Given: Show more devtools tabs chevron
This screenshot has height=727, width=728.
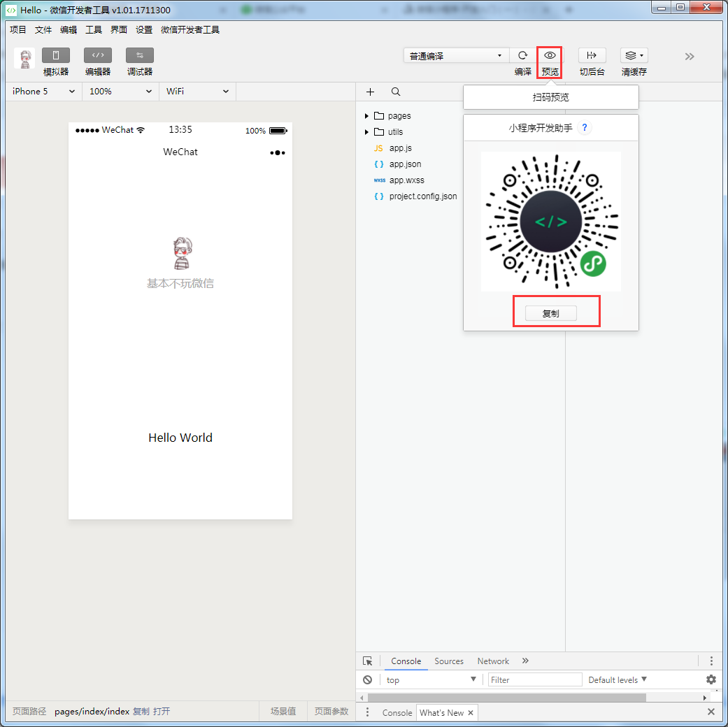Looking at the screenshot, I should (x=525, y=661).
